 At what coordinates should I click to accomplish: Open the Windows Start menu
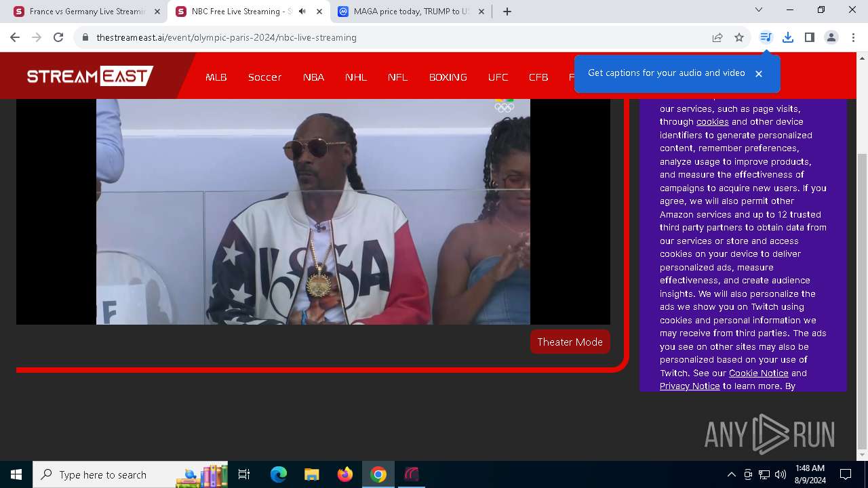(x=16, y=474)
